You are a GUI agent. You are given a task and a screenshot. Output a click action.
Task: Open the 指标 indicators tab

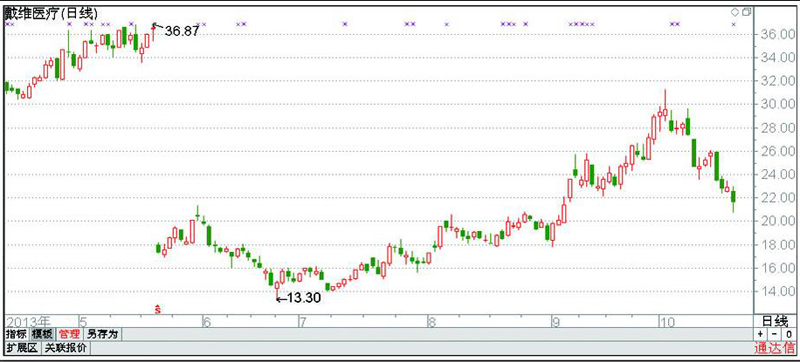(16, 334)
